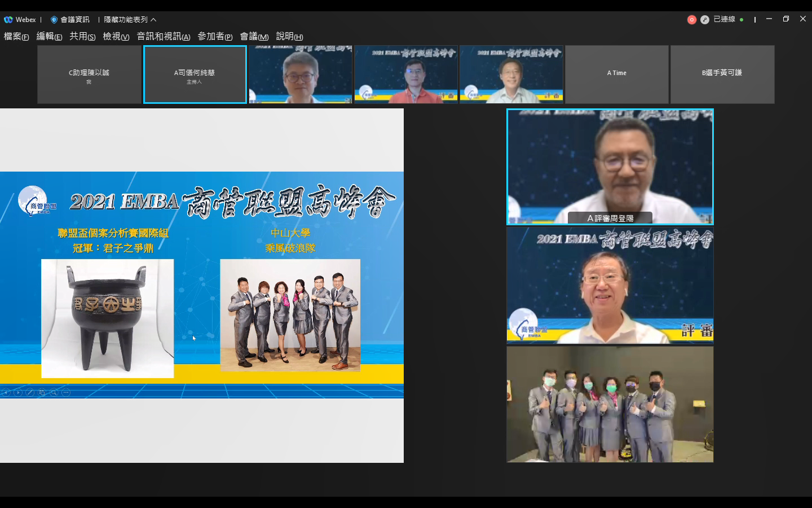Open the 音訊和視訊 menu
The width and height of the screenshot is (812, 508).
point(163,37)
